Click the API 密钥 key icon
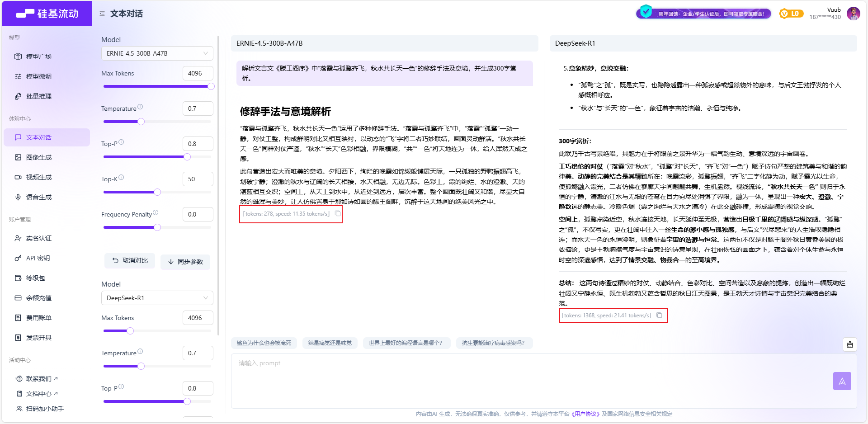 (x=18, y=258)
